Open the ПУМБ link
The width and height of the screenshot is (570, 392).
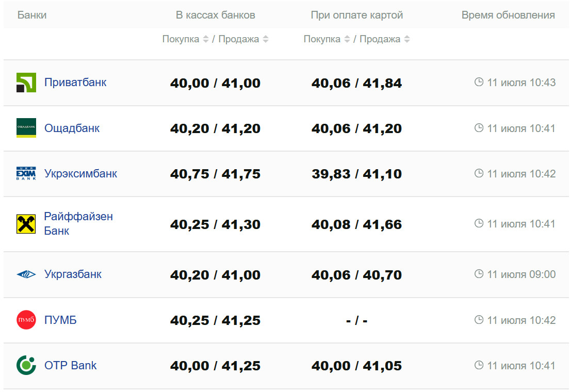(60, 320)
